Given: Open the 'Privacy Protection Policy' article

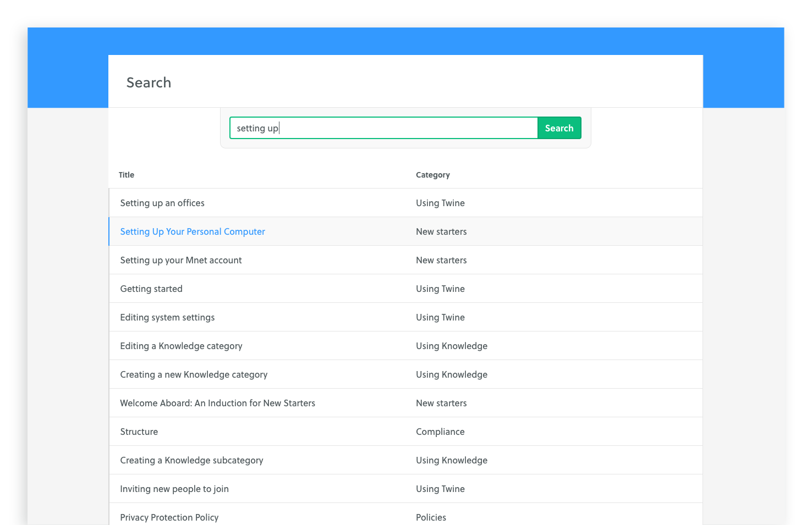Looking at the screenshot, I should coord(169,517).
